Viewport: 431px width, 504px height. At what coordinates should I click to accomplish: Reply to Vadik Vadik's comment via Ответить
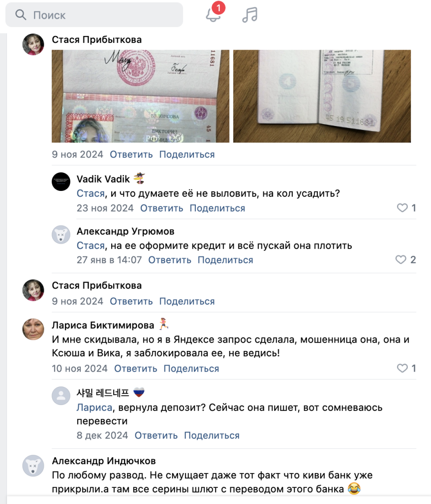(162, 208)
